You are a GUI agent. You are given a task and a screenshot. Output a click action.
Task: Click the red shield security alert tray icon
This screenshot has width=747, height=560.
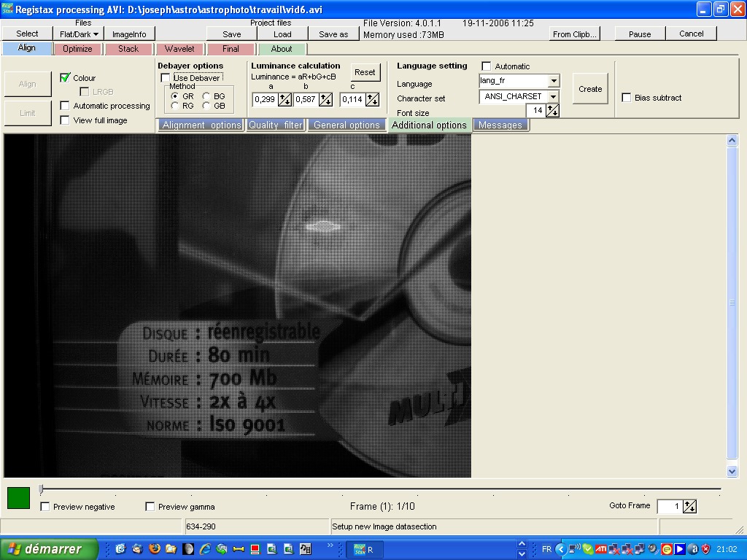click(x=705, y=549)
